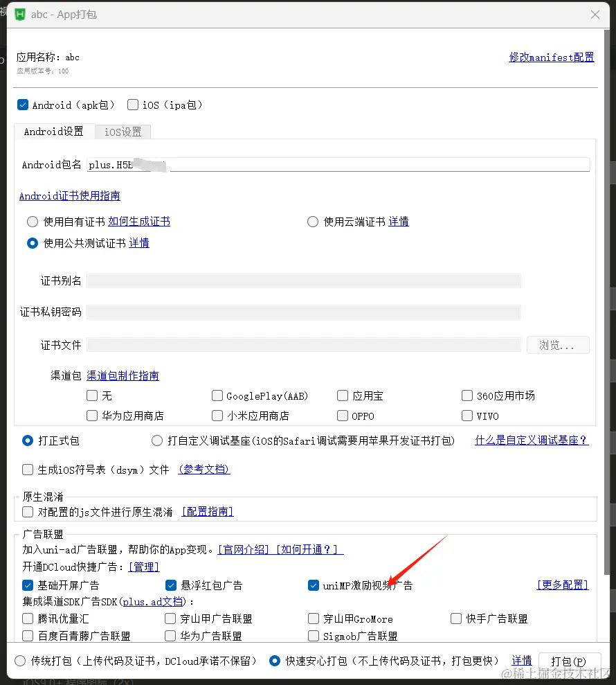616x685 pixels.
Task: Check the 华为广告联盟 checkbox
Action: coord(170,636)
